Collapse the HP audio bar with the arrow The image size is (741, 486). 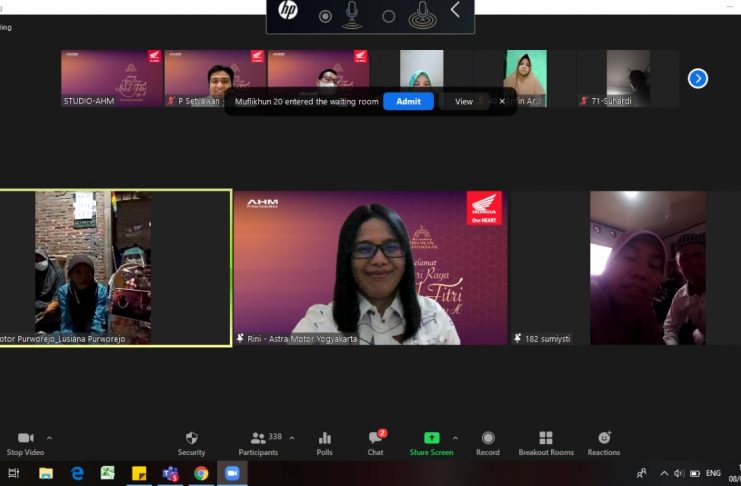[455, 10]
